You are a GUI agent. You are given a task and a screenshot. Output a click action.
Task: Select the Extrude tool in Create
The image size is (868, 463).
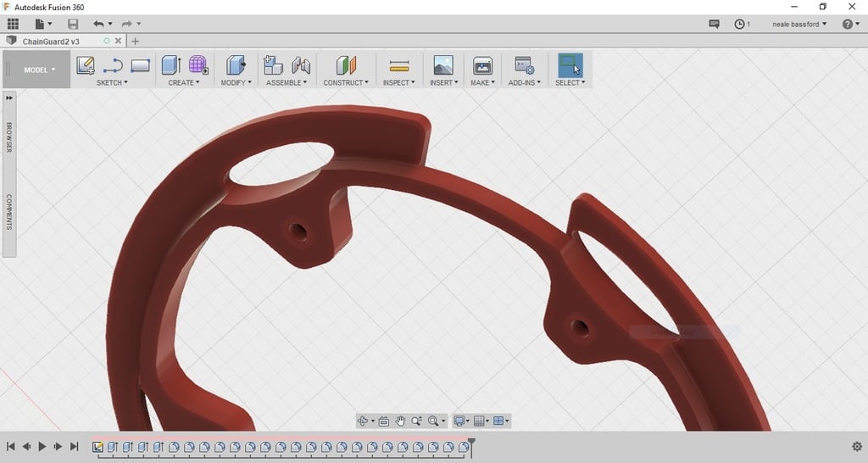pos(171,65)
